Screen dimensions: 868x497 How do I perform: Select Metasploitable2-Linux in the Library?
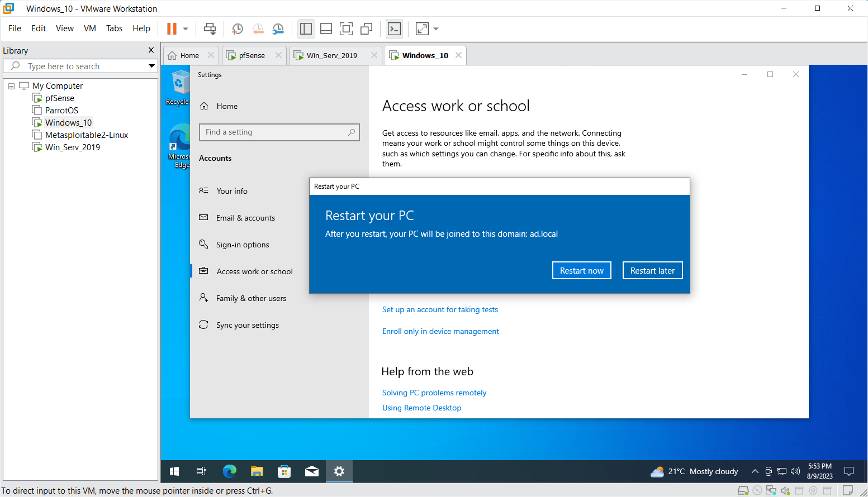[87, 135]
